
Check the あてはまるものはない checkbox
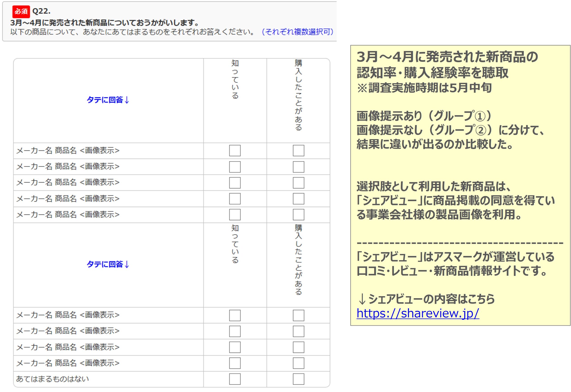(x=235, y=379)
